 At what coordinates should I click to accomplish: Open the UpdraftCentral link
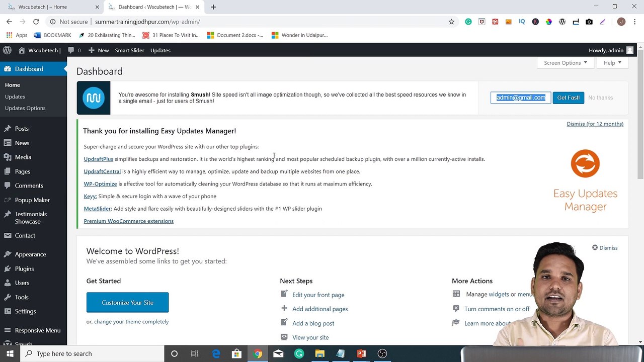pos(102,171)
